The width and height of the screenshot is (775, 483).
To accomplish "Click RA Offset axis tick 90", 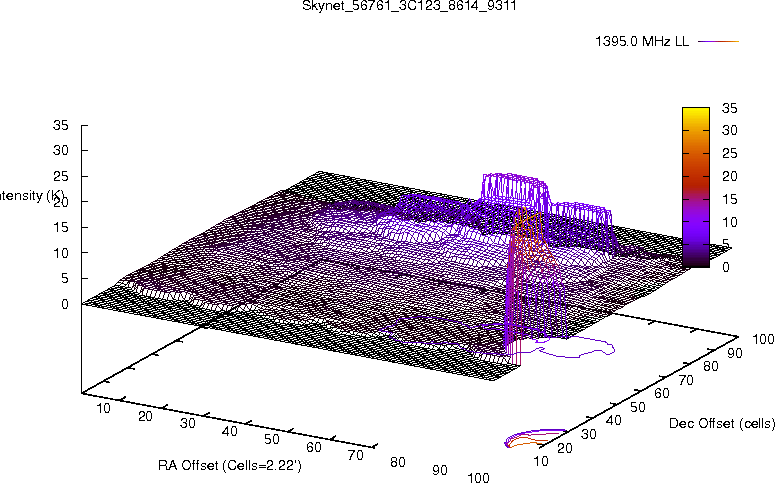I will coord(440,470).
